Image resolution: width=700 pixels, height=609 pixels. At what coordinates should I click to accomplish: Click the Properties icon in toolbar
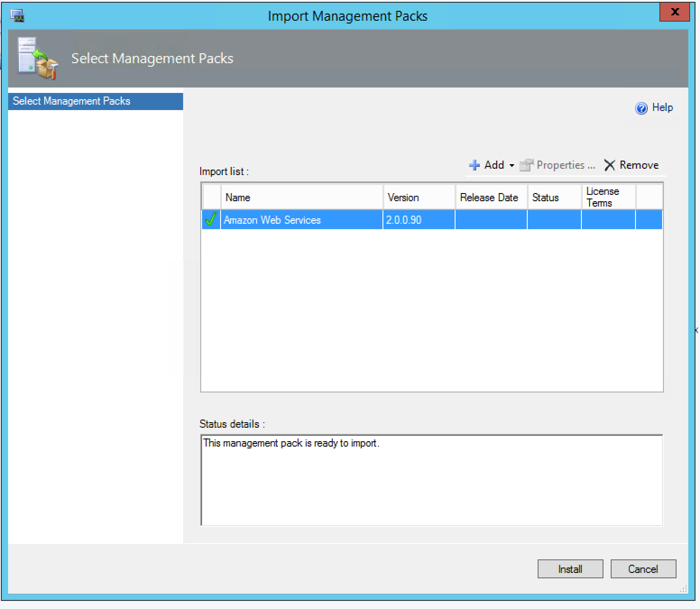click(x=526, y=166)
